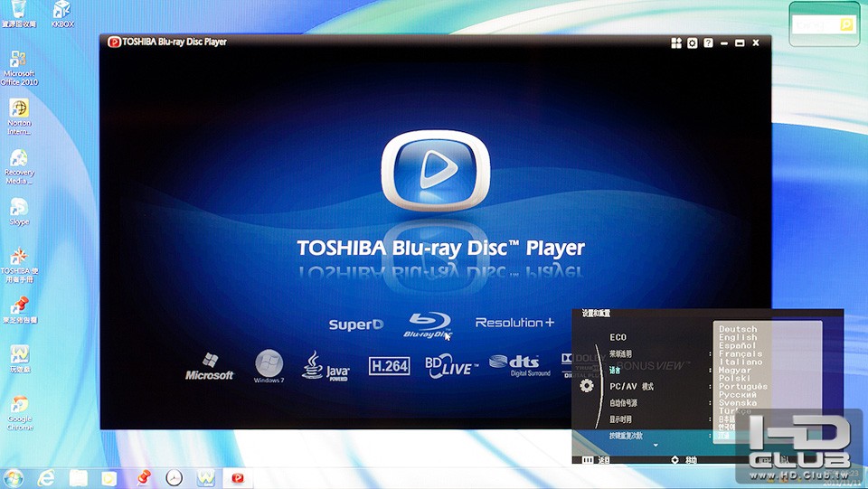Choose Deutsch in the language list
Viewport: 868px width, 489px height.
click(x=738, y=329)
